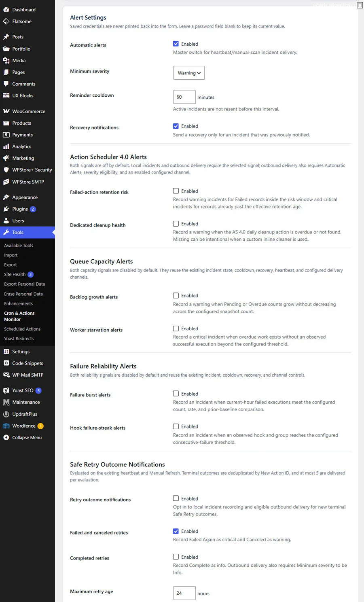Open the Minimum severity dropdown
The image size is (364, 602).
[x=189, y=73]
